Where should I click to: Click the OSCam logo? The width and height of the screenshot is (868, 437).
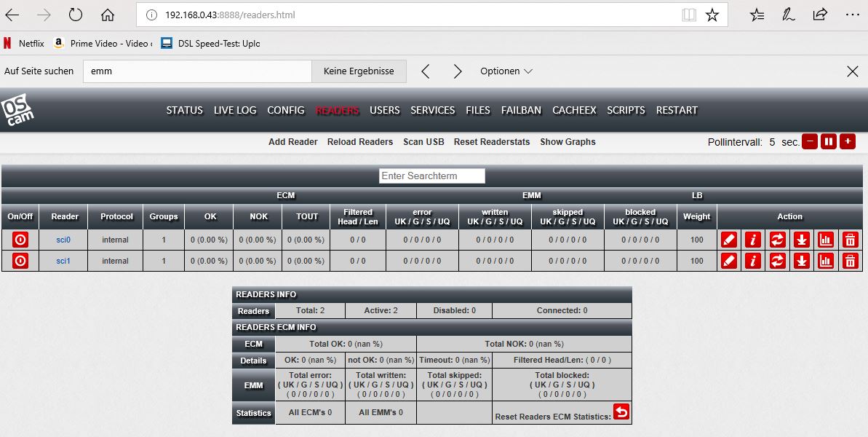point(18,111)
